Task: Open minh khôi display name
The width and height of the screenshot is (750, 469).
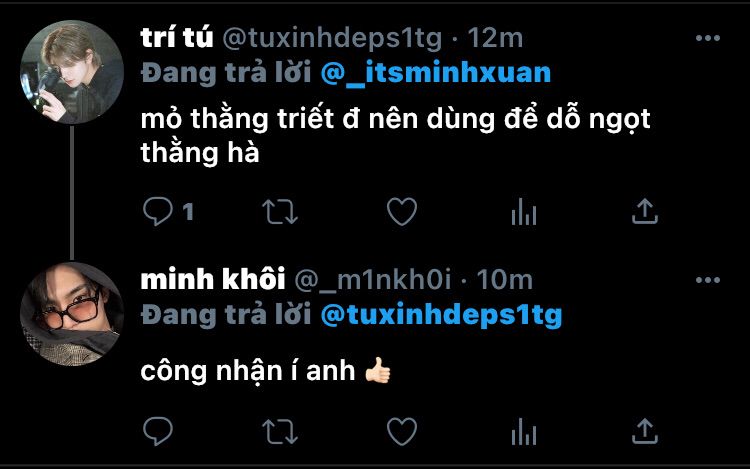Action: coord(198,279)
